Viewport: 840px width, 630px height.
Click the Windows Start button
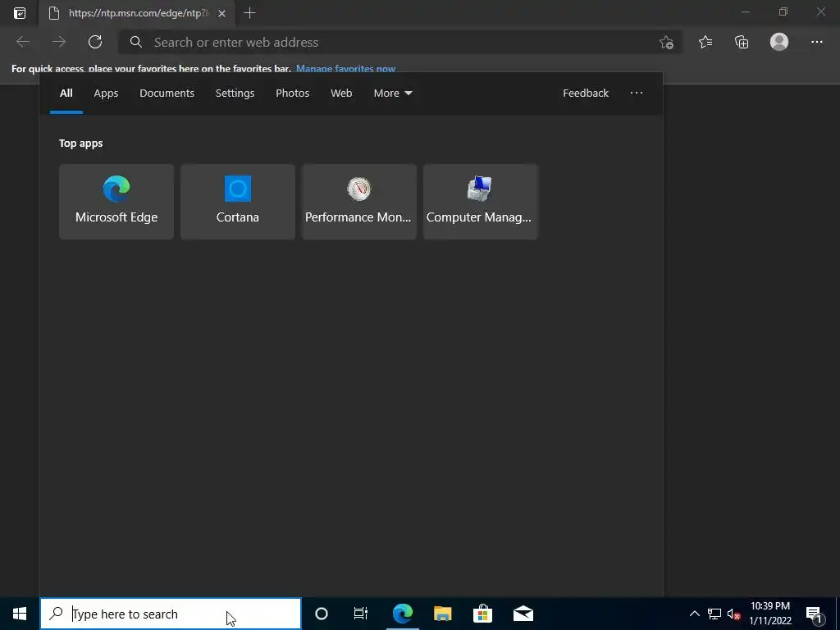20,614
